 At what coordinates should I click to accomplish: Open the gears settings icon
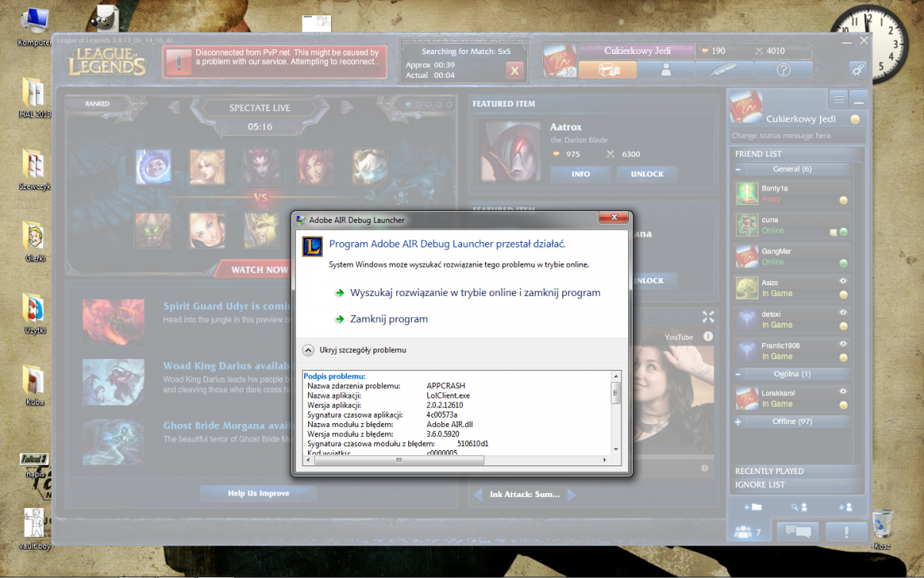(x=858, y=69)
